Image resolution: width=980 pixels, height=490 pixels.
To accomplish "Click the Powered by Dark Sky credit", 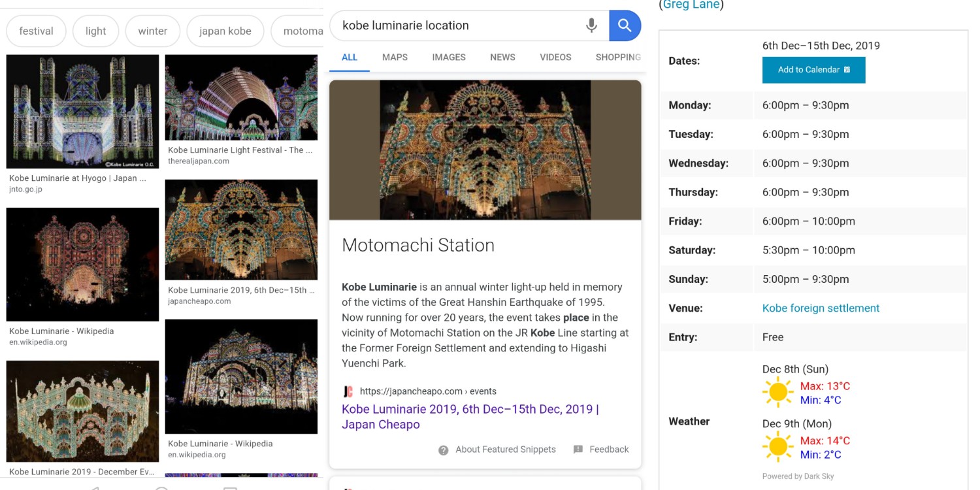I will coord(798,476).
